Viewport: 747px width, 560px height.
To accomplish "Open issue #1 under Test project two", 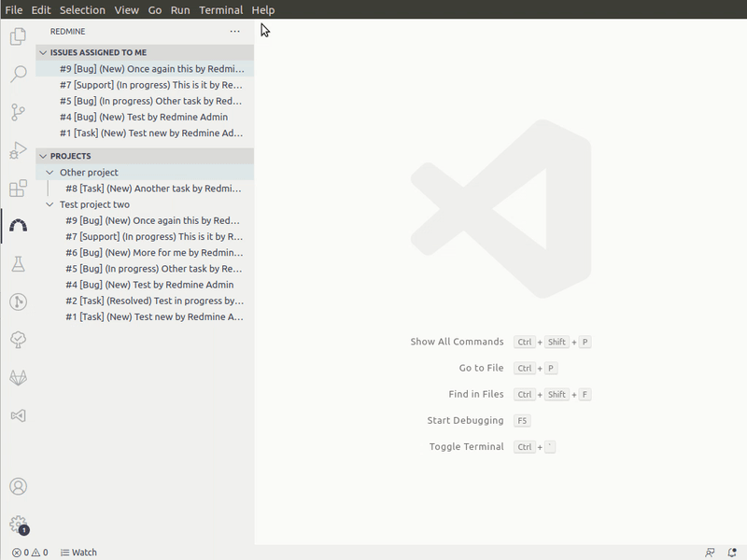I will pyautogui.click(x=145, y=316).
